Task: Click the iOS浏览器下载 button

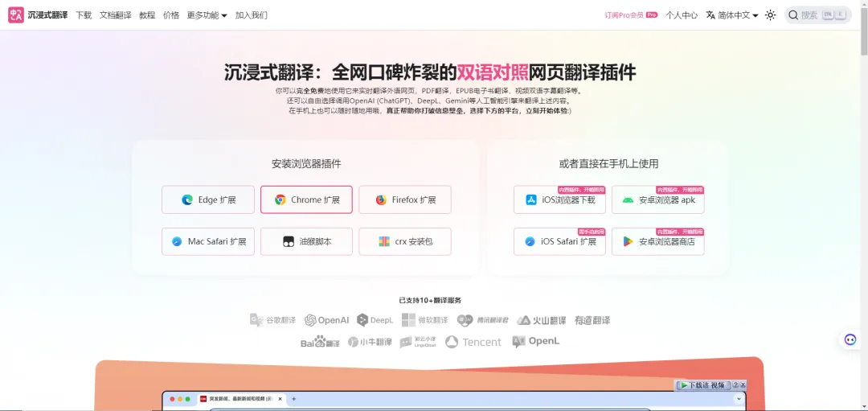Action: coord(559,200)
